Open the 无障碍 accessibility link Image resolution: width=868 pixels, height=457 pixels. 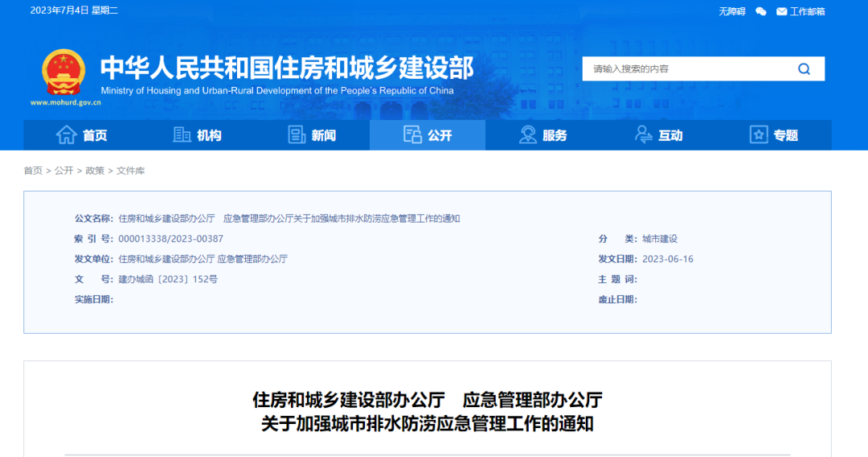click(731, 11)
